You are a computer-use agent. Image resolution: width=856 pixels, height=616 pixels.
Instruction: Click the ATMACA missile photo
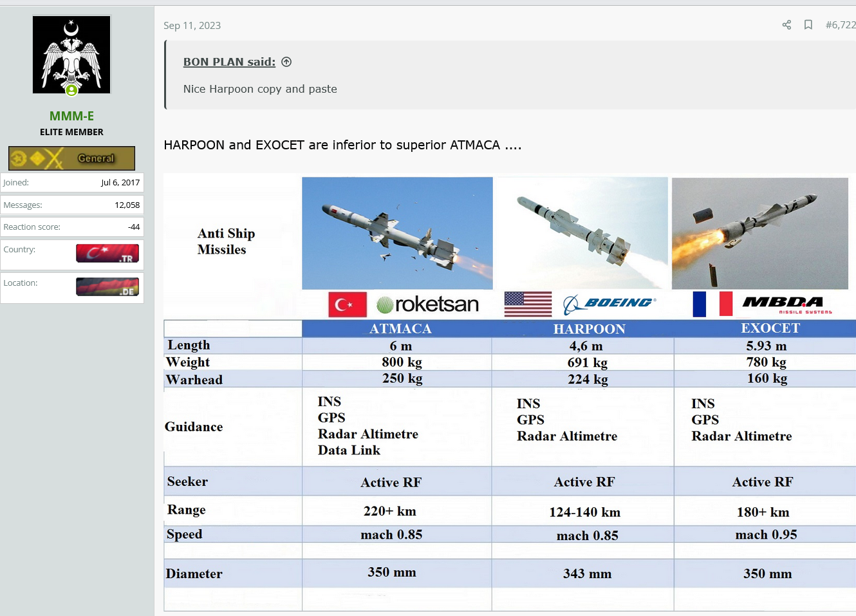[x=397, y=233]
